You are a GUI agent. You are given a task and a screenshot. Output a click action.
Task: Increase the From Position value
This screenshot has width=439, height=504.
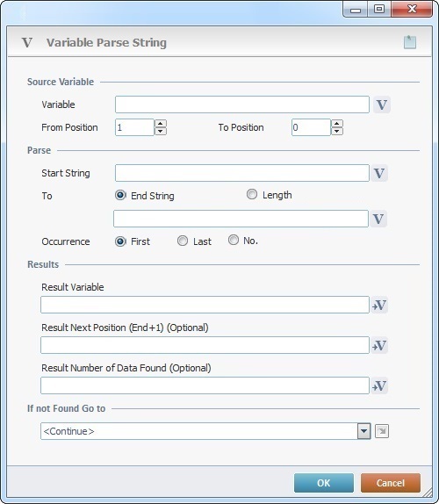click(x=161, y=124)
